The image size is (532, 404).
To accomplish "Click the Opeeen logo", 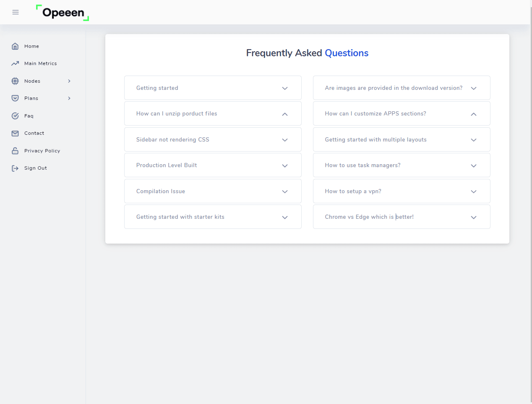I will point(63,13).
